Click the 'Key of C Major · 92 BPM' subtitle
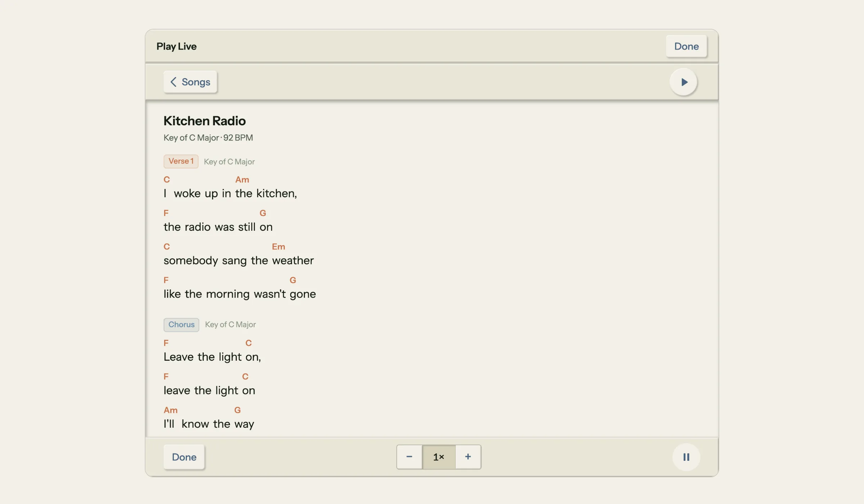The height and width of the screenshot is (504, 864). (x=208, y=138)
